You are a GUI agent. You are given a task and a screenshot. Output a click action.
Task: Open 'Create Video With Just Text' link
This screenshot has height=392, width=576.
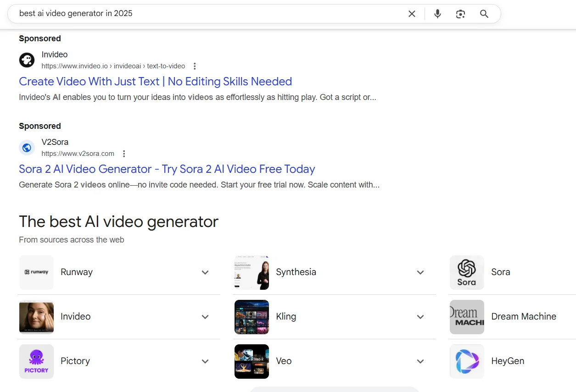point(155,82)
